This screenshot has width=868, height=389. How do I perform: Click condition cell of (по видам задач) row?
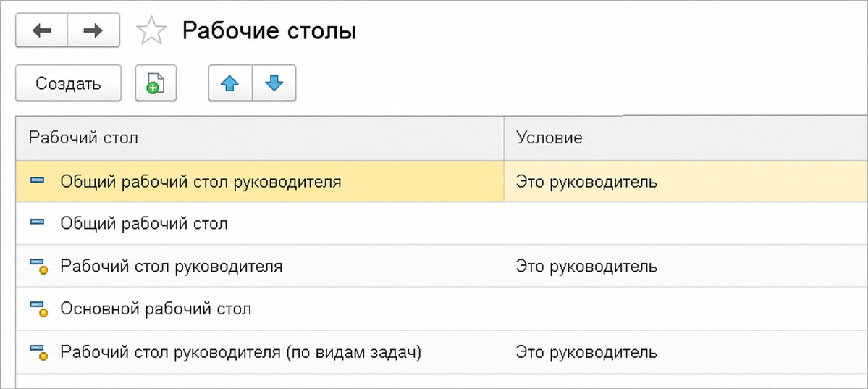coord(686,352)
